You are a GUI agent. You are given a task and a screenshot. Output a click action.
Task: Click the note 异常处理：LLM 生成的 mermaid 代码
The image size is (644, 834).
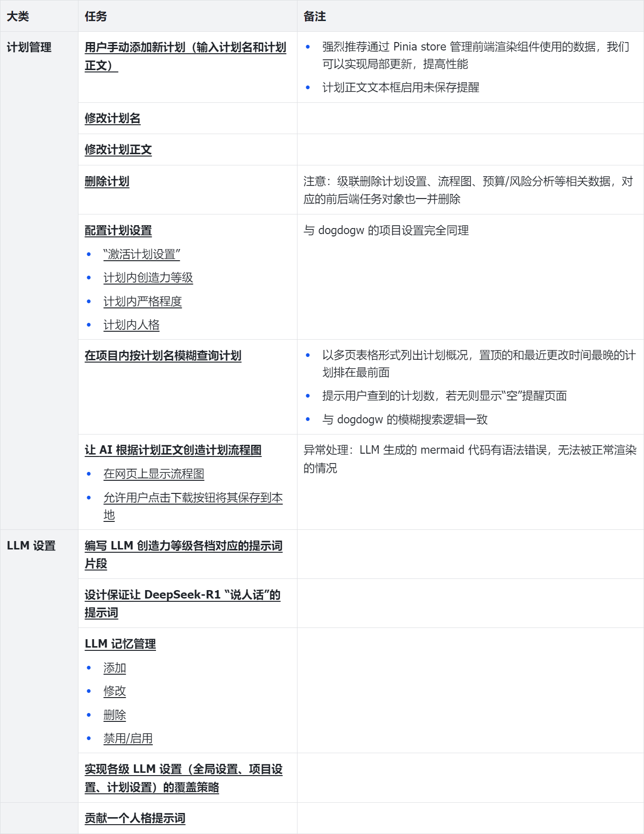point(470,459)
